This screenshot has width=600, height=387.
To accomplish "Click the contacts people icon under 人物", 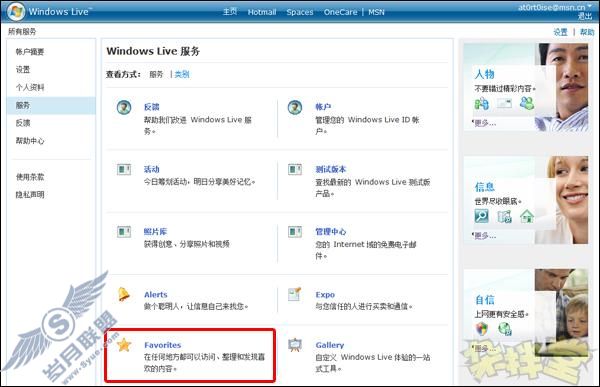I will point(527,103).
